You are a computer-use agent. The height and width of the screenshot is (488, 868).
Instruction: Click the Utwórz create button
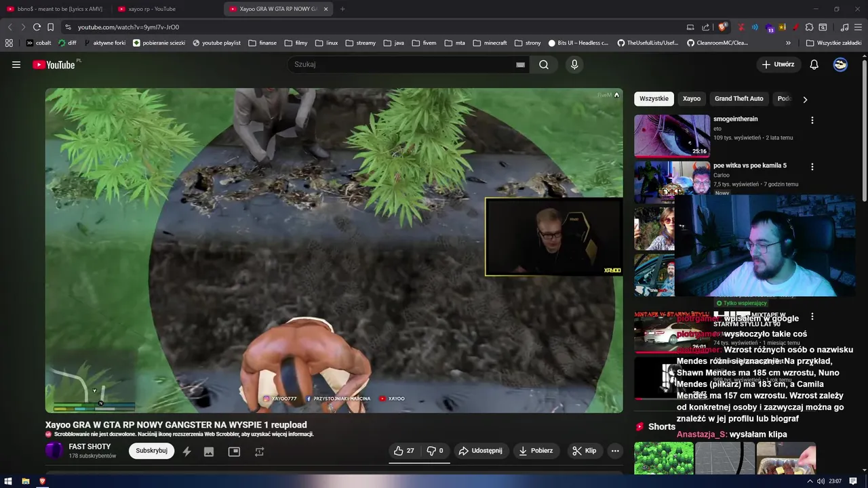[778, 64]
